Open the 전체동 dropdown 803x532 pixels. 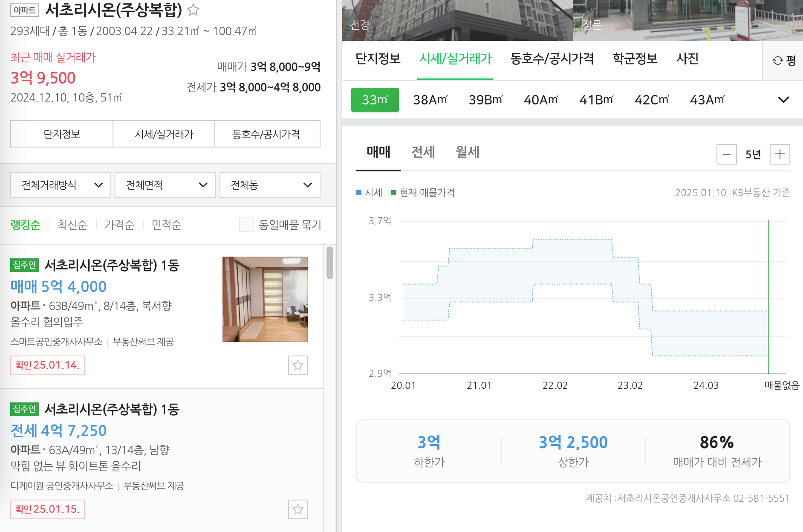tap(270, 185)
